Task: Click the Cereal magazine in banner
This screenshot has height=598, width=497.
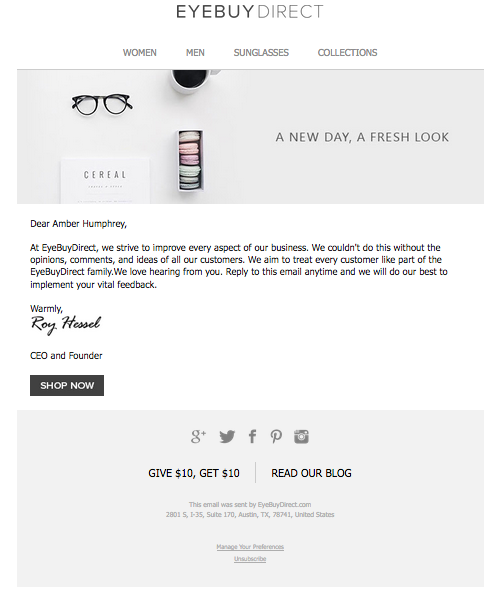Action: pyautogui.click(x=105, y=181)
